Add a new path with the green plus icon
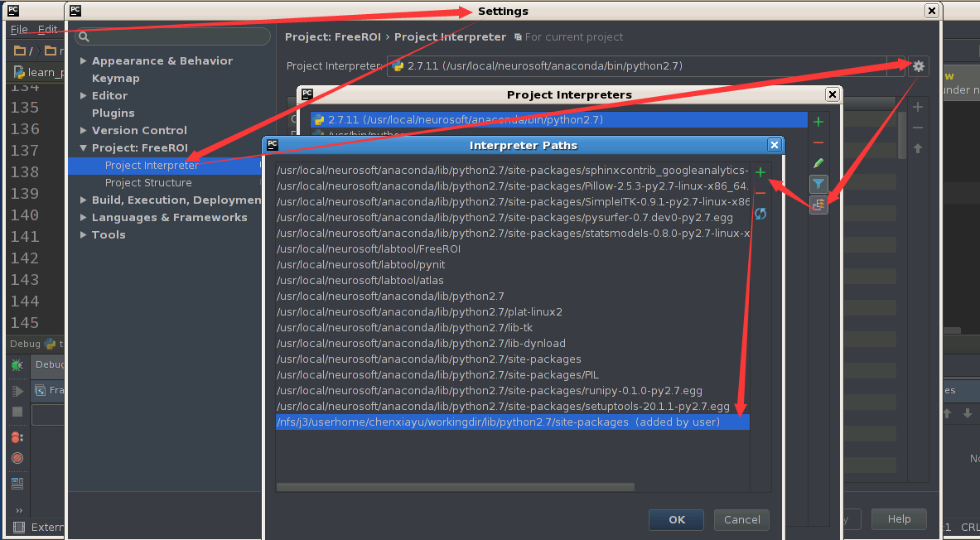 click(760, 172)
